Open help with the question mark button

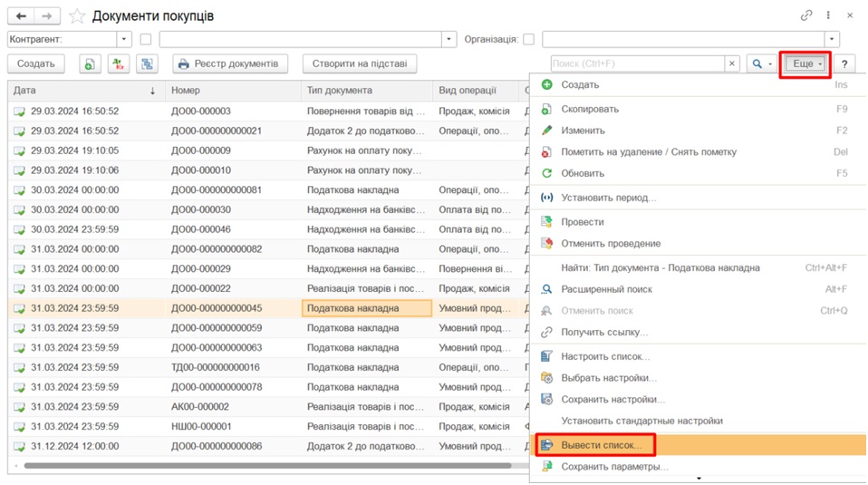[844, 63]
